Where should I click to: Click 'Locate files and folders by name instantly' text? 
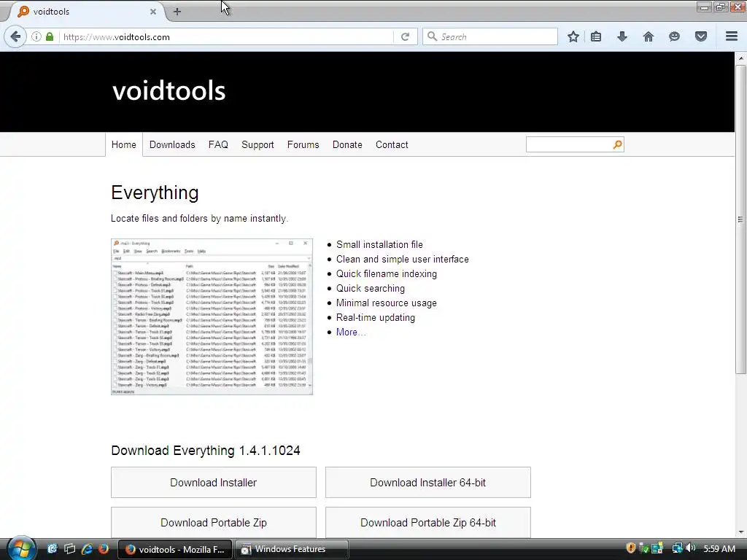click(200, 219)
